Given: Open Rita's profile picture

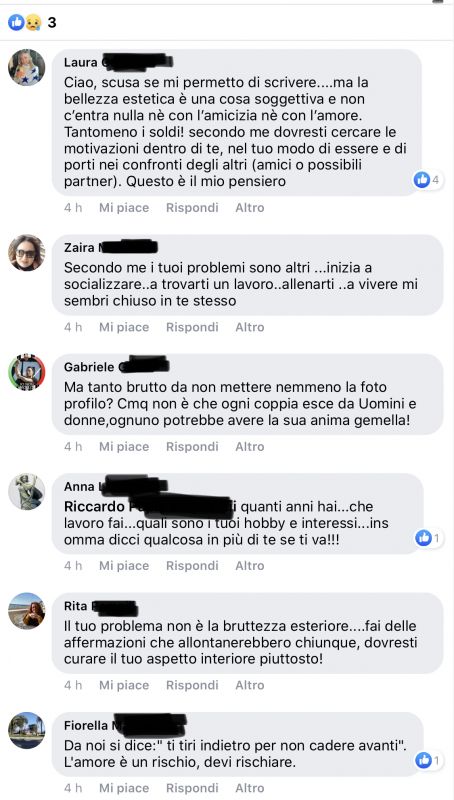Looking at the screenshot, I should [27, 611].
